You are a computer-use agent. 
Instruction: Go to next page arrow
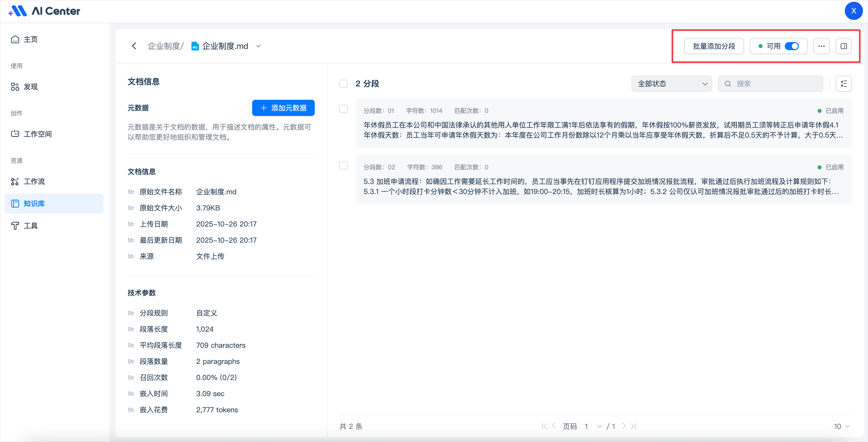pos(624,426)
